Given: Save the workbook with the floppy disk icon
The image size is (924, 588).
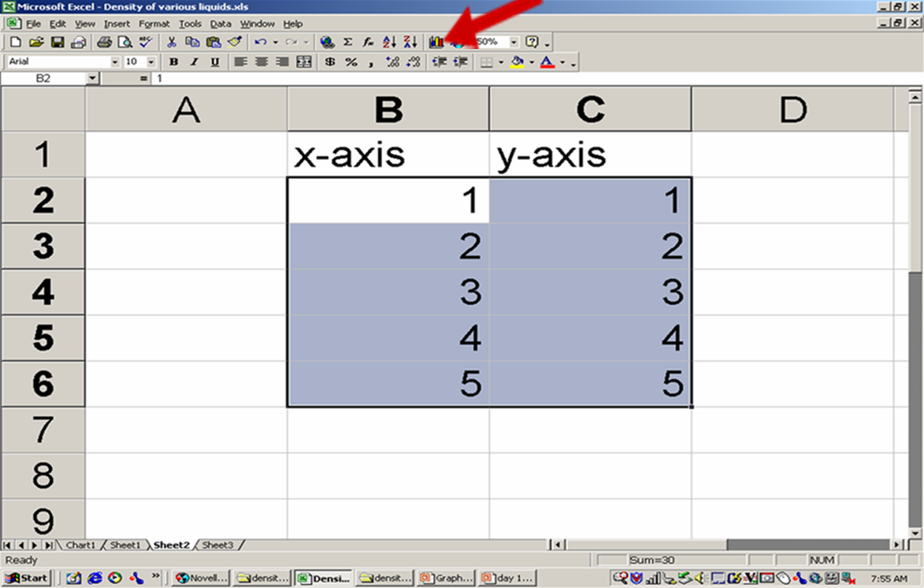Looking at the screenshot, I should (x=58, y=42).
